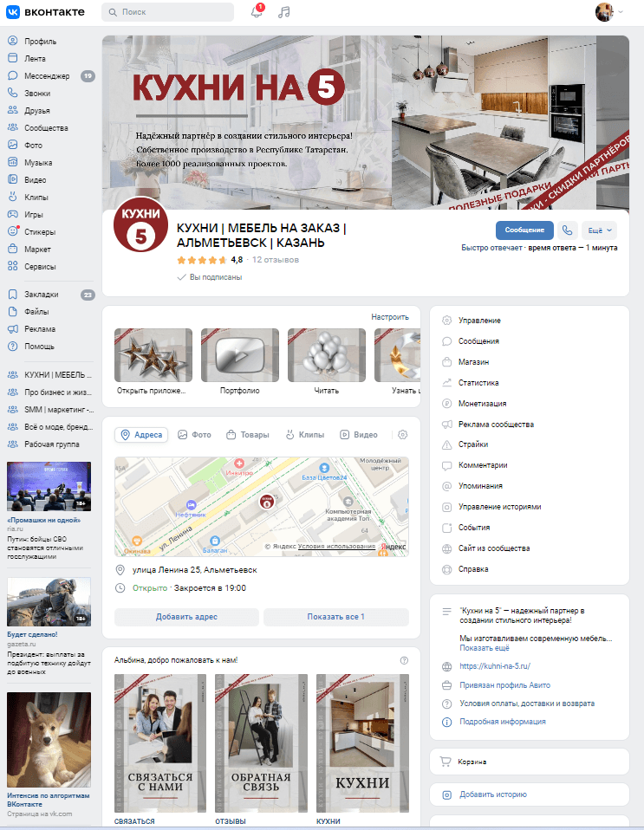Click Настроить link
This screenshot has width=644, height=830.
[390, 317]
